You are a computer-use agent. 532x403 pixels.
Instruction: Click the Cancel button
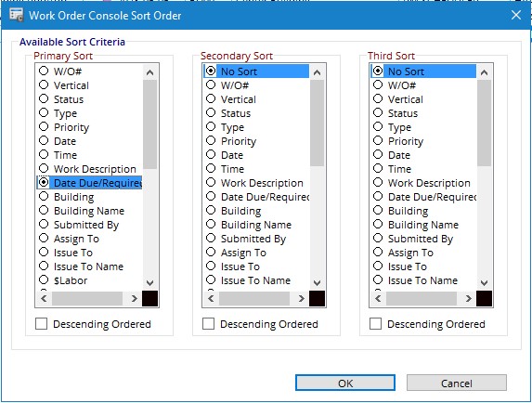(x=457, y=383)
